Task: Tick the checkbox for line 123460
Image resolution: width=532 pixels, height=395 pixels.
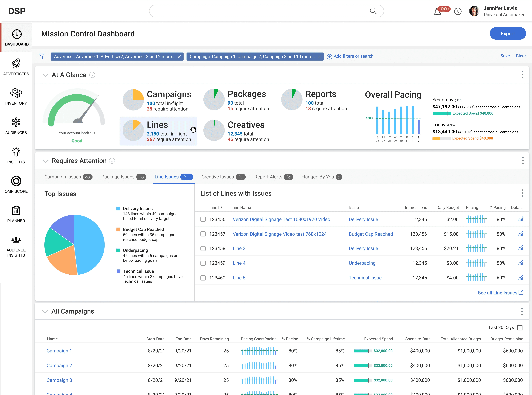Action: pos(203,278)
